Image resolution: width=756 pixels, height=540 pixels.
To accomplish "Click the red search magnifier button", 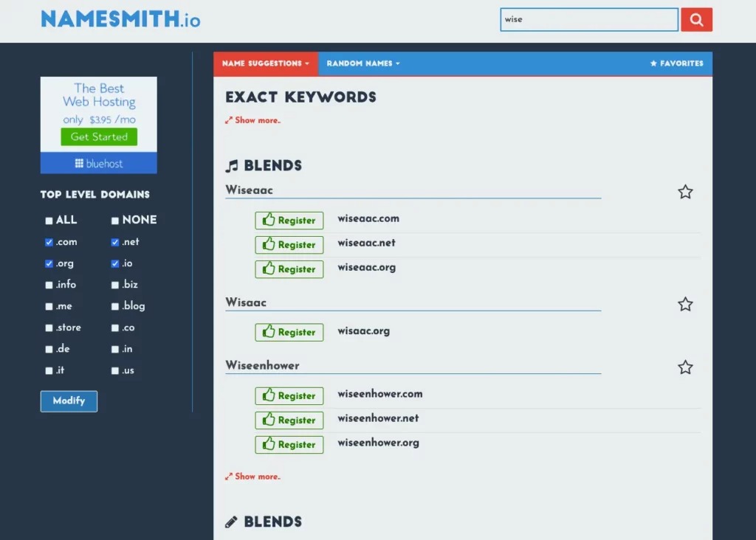I will click(696, 20).
